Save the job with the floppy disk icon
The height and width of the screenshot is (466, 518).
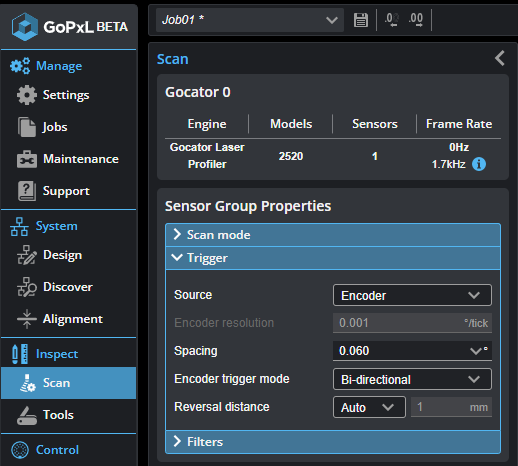(361, 20)
